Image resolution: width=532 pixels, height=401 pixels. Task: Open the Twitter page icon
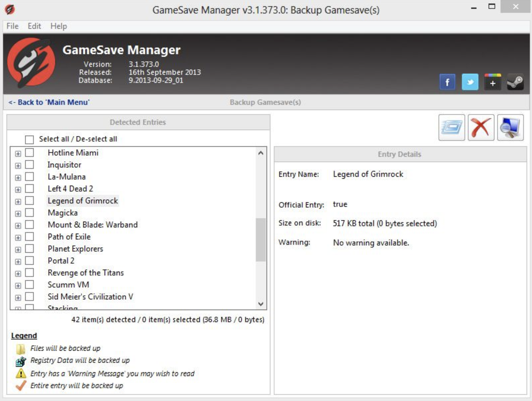pyautogui.click(x=470, y=82)
